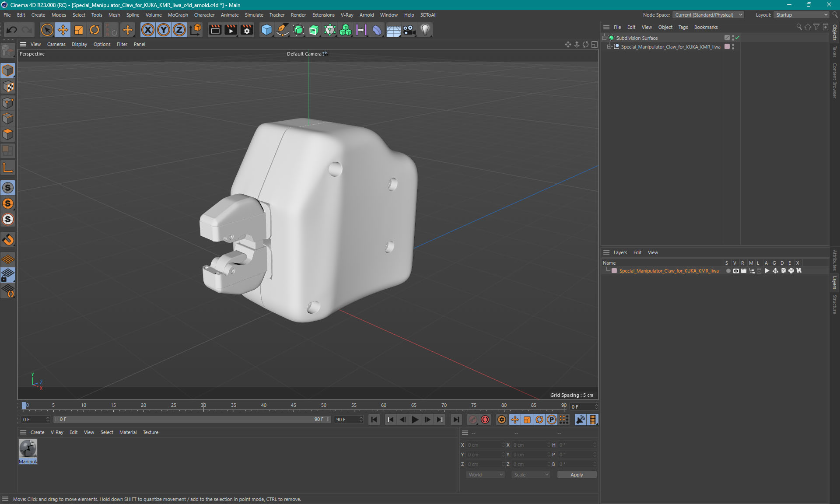Viewport: 840px width, 504px height.
Task: Open the Takes tab on right edge
Action: tap(835, 52)
